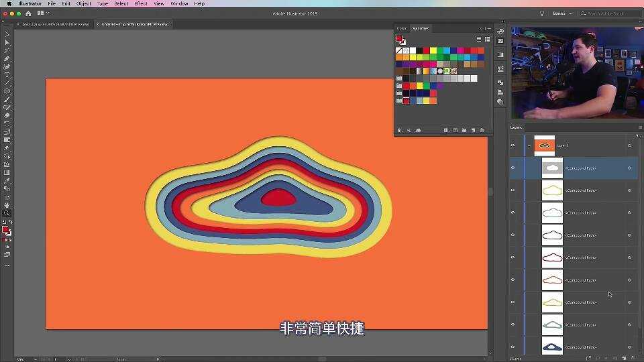644x362 pixels.
Task: Switch swatches to thumbnail view
Action: [x=487, y=39]
